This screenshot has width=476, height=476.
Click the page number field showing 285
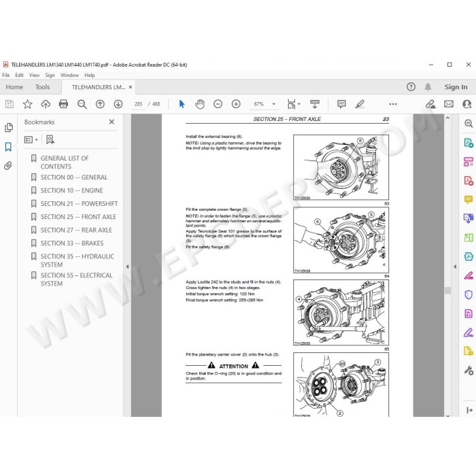pos(139,104)
